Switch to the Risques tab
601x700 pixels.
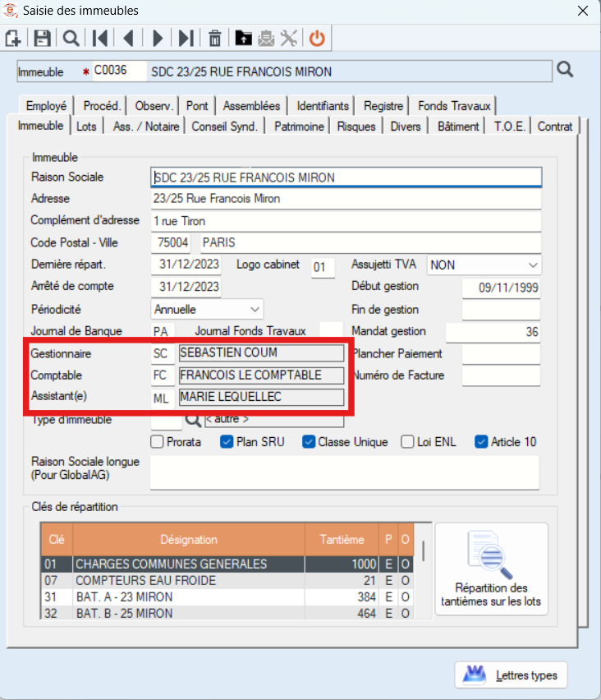click(356, 127)
